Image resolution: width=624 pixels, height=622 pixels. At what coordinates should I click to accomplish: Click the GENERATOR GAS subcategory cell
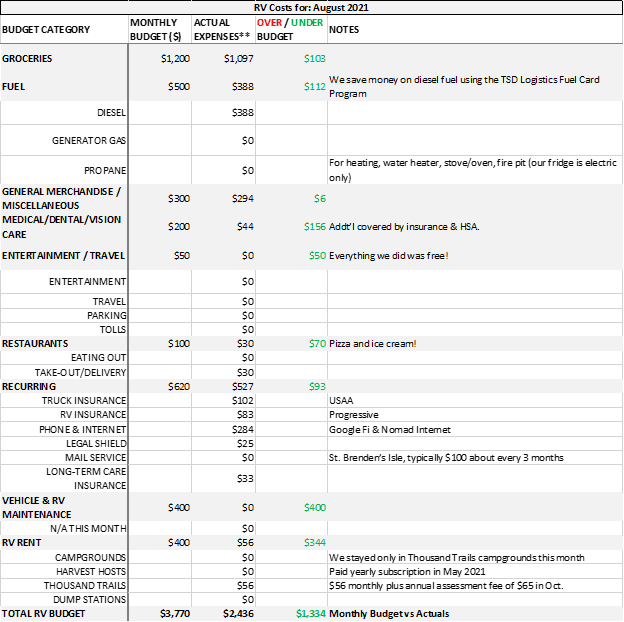pyautogui.click(x=89, y=141)
